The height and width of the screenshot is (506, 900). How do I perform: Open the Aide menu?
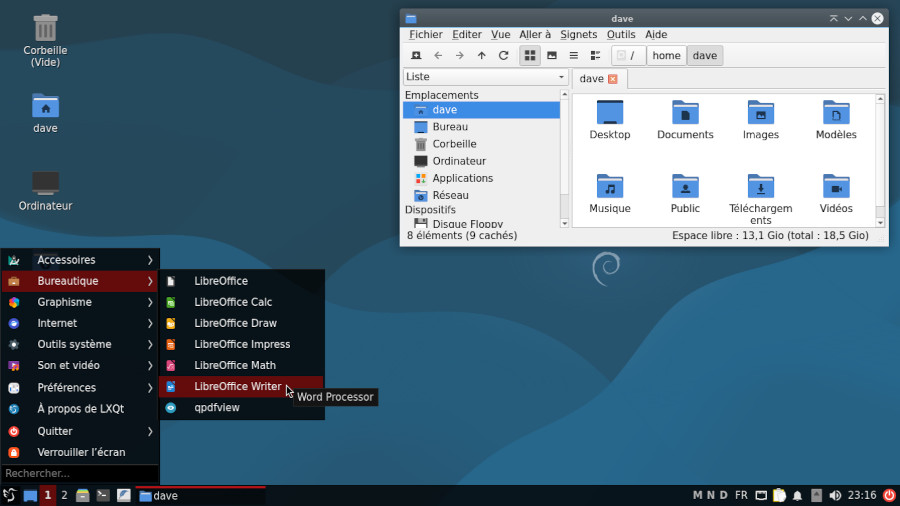(656, 34)
